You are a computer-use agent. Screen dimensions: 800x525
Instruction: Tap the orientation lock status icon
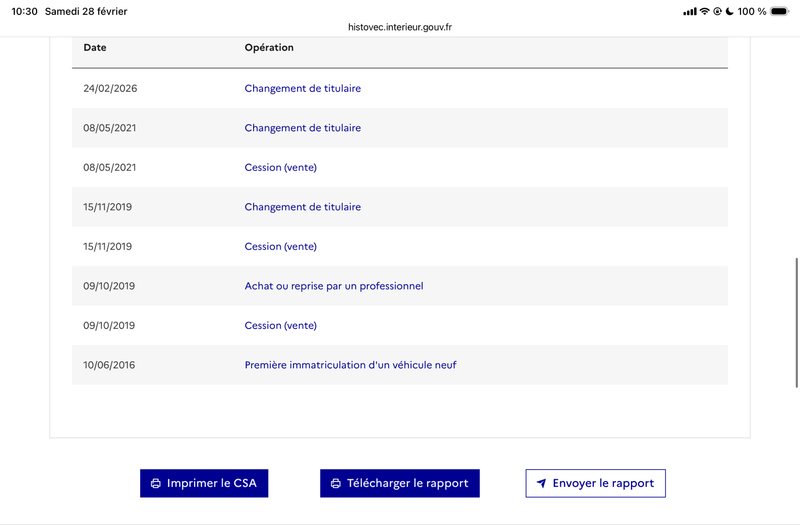point(717,11)
